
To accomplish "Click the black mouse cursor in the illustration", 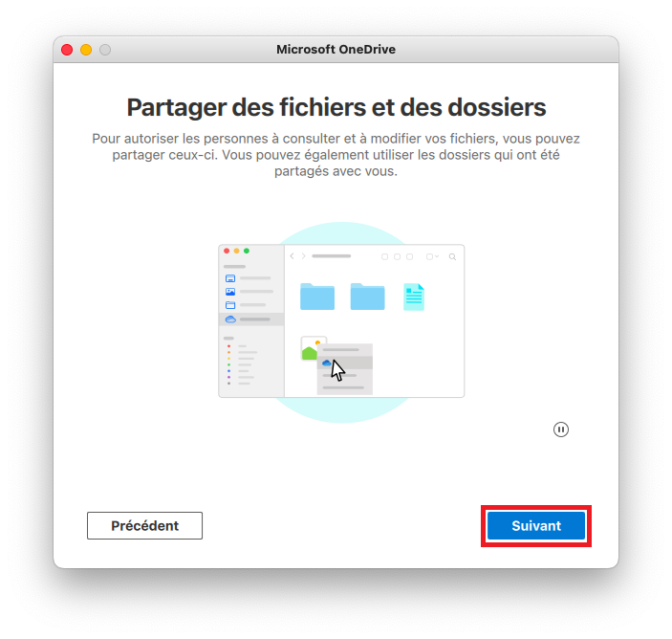I will [337, 370].
